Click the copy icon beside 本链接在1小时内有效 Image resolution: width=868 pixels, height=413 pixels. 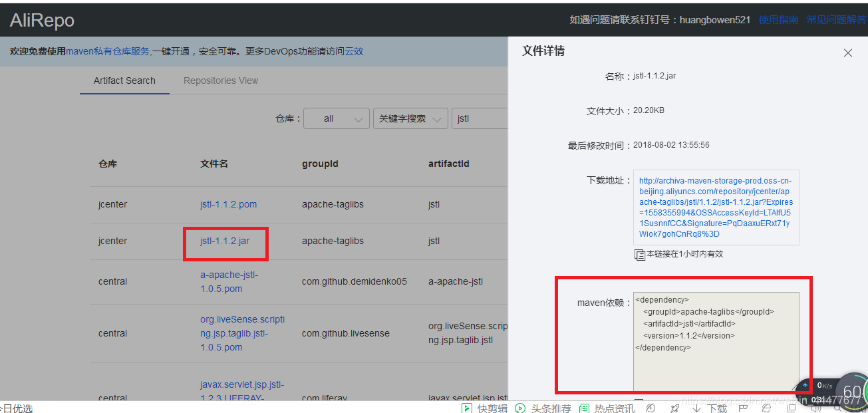coord(640,254)
